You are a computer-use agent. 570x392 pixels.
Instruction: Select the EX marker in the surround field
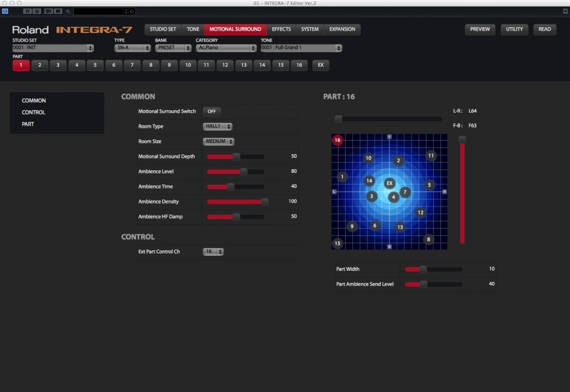click(x=389, y=183)
